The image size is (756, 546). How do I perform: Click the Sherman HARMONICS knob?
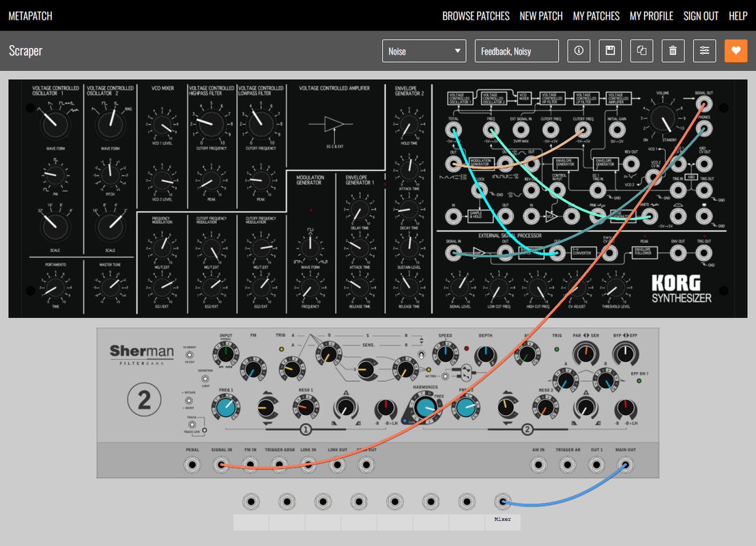tap(425, 408)
